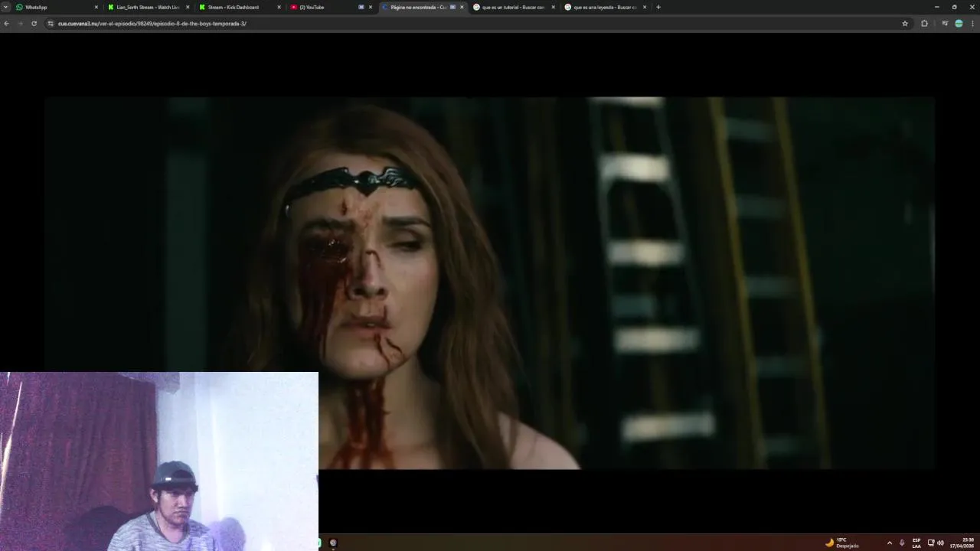Close the 'que es una leyenda' tab
Viewport: 980px width, 551px height.
point(645,7)
